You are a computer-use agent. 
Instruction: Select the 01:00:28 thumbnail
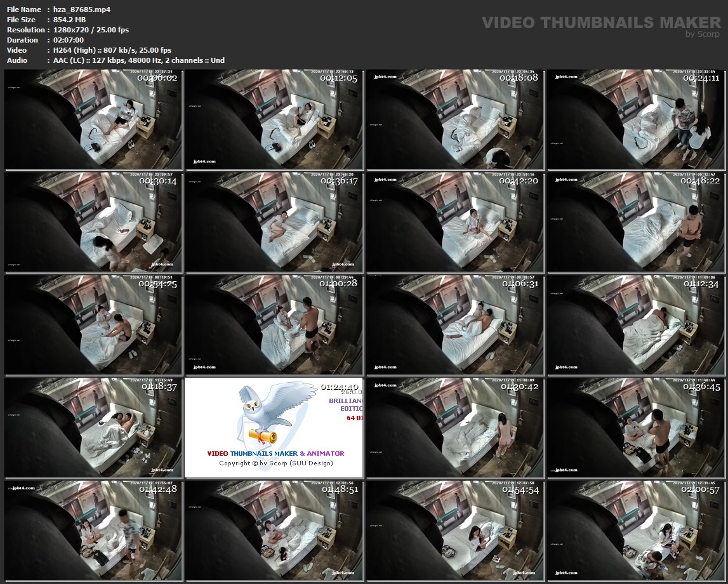click(x=274, y=325)
